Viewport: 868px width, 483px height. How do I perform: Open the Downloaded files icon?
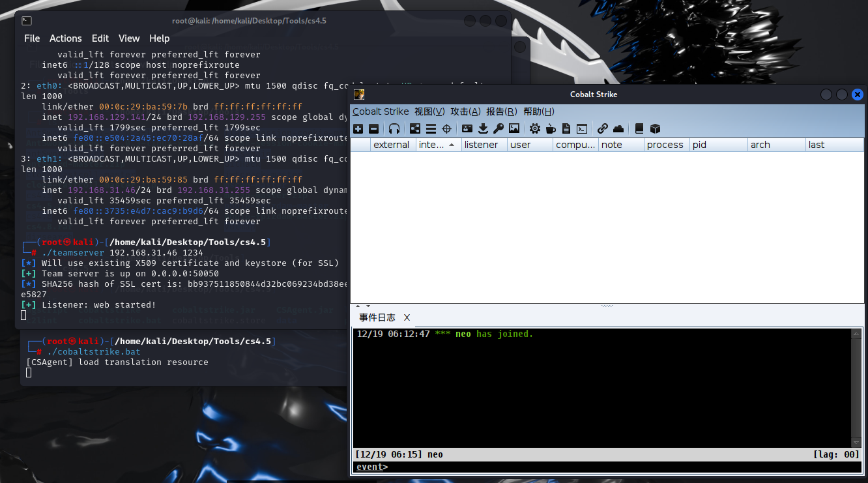click(483, 129)
